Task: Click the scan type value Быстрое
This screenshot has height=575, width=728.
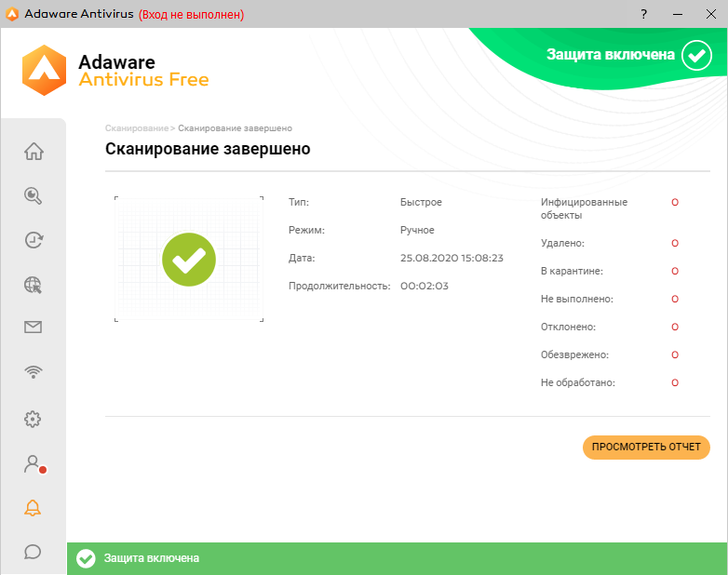Action: click(421, 202)
